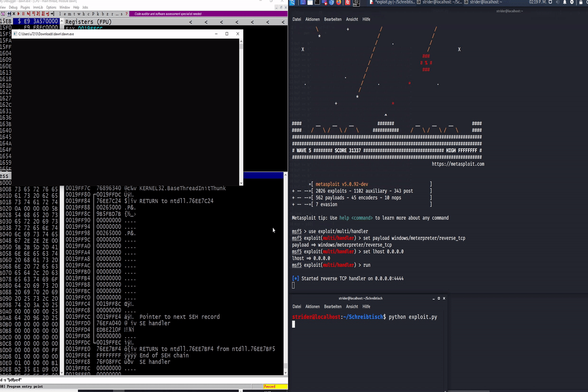Open the CPU window via 'c' button
This screenshot has height=392, width=588.
(x=88, y=14)
